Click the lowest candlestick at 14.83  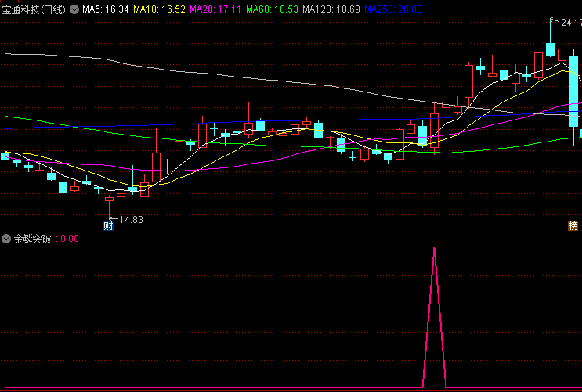109,207
